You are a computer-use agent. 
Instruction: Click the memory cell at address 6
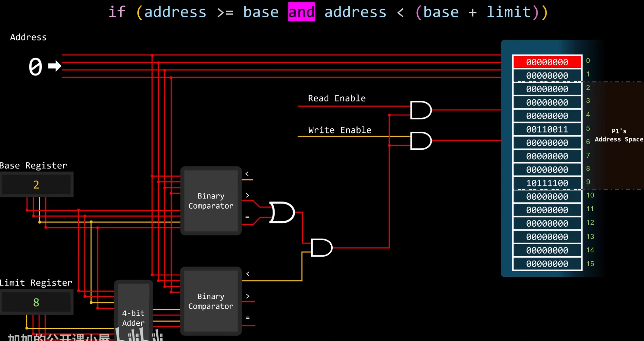547,143
